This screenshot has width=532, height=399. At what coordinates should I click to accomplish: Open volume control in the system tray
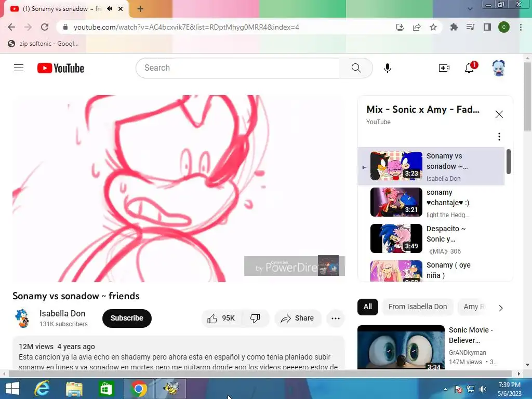tap(483, 389)
